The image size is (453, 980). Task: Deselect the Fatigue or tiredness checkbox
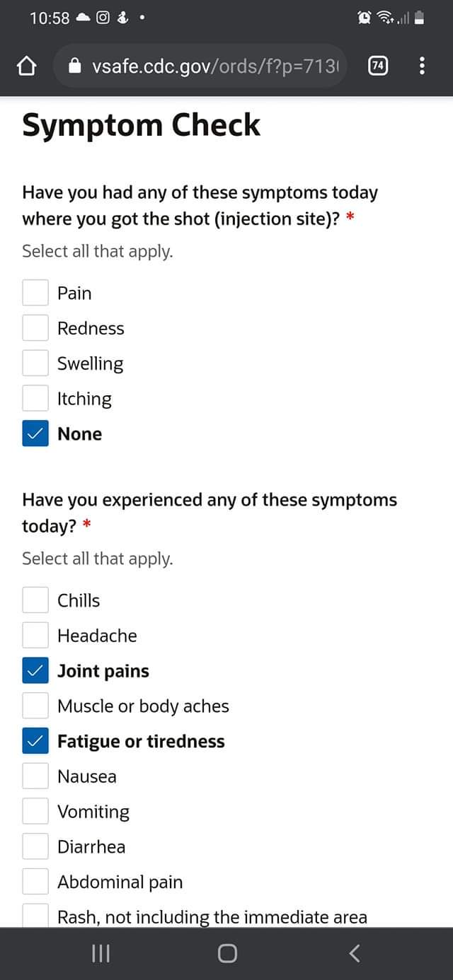pyautogui.click(x=35, y=741)
